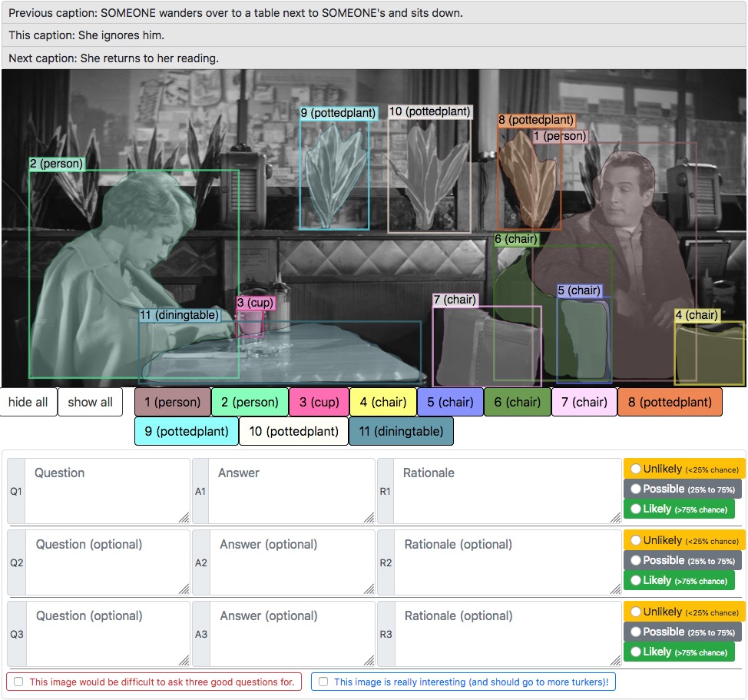
Task: Toggle the '3 (cup)' tag button
Action: [x=319, y=402]
